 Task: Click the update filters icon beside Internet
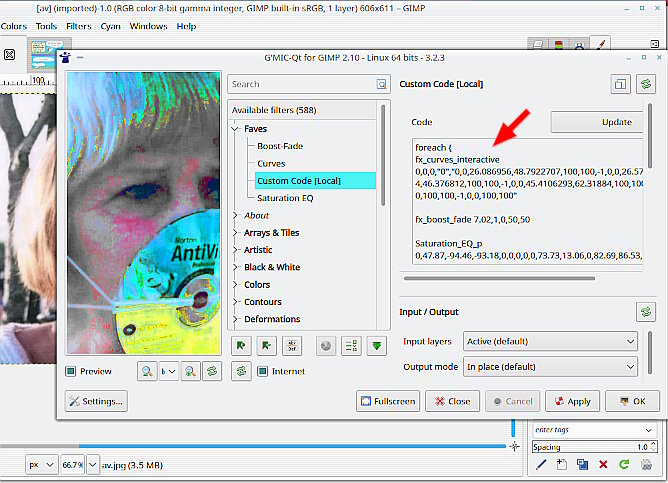click(x=240, y=371)
